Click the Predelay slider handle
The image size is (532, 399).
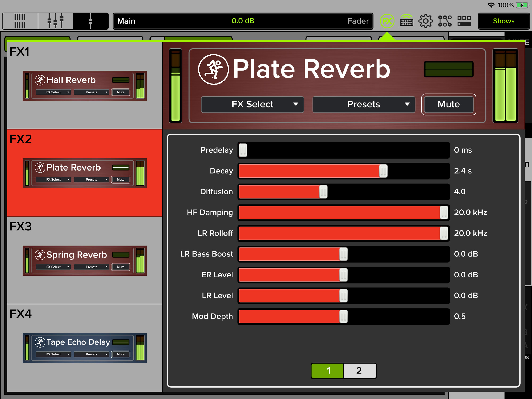point(243,150)
